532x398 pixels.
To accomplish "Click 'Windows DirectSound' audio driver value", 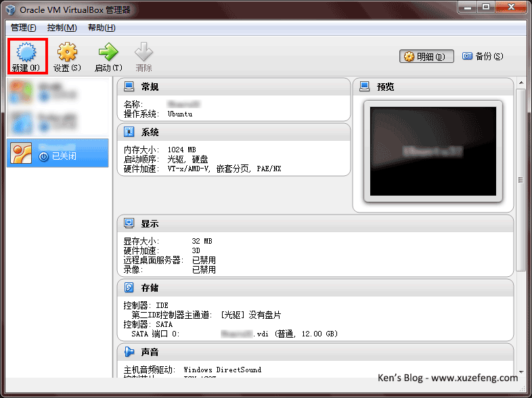I will tap(223, 370).
